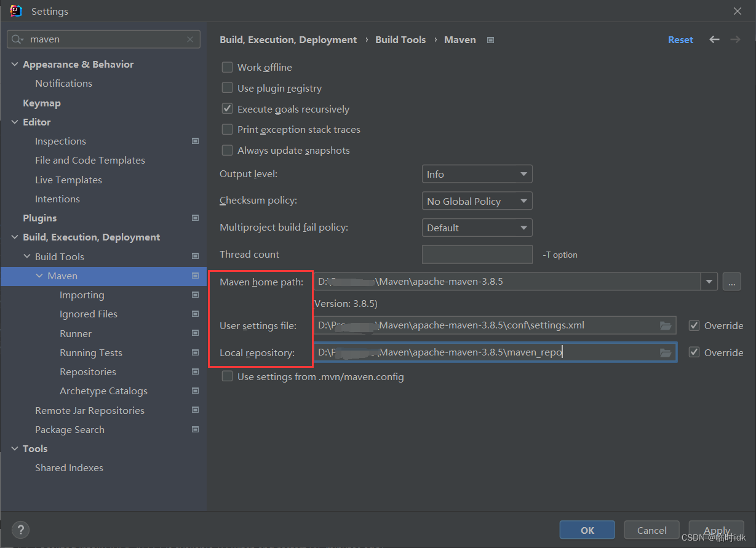Click the "-T option" hint text
Viewport: 756px width, 548px height.
click(x=560, y=255)
